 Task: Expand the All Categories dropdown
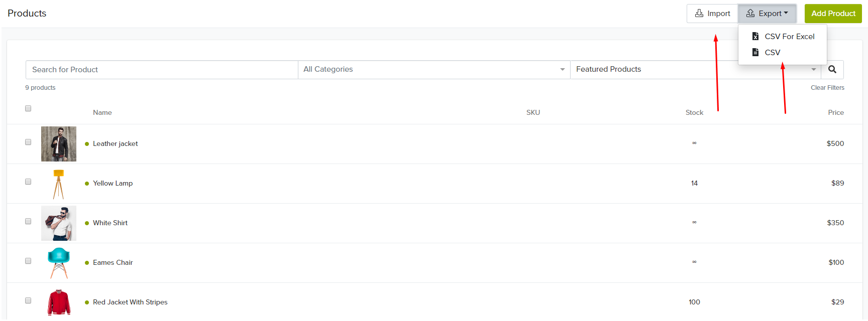433,70
